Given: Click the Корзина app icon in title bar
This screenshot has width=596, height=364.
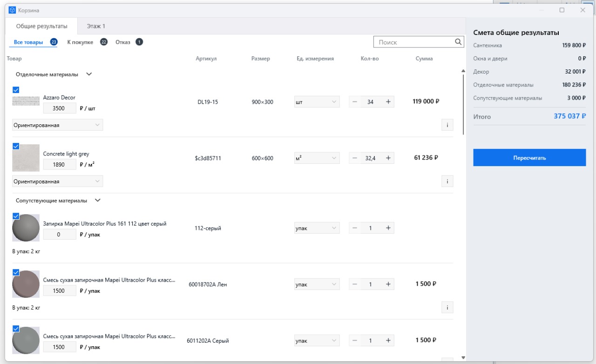Looking at the screenshot, I should click(13, 10).
